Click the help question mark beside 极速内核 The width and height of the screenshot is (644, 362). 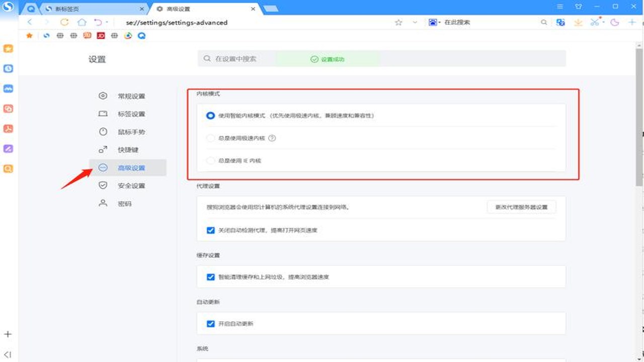point(272,138)
